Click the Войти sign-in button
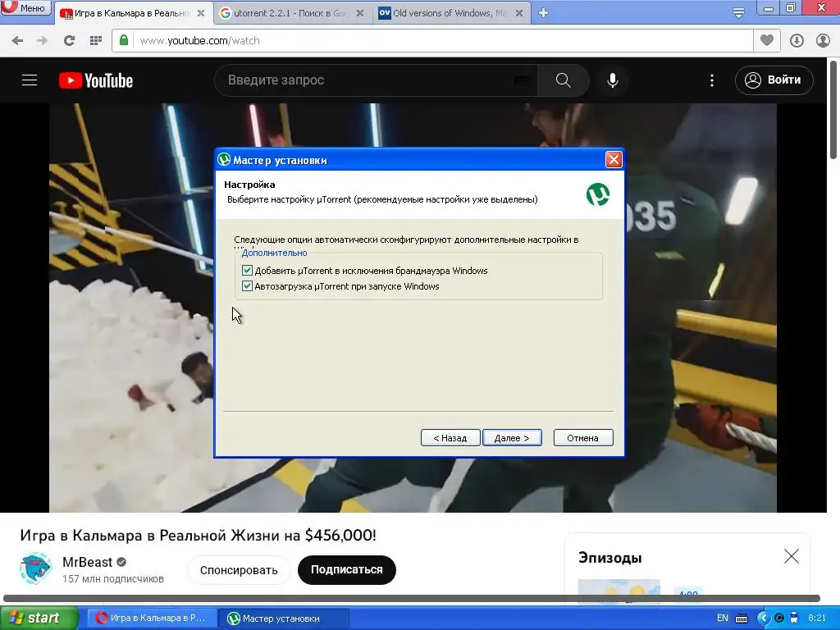The height and width of the screenshot is (630, 840). pos(774,80)
